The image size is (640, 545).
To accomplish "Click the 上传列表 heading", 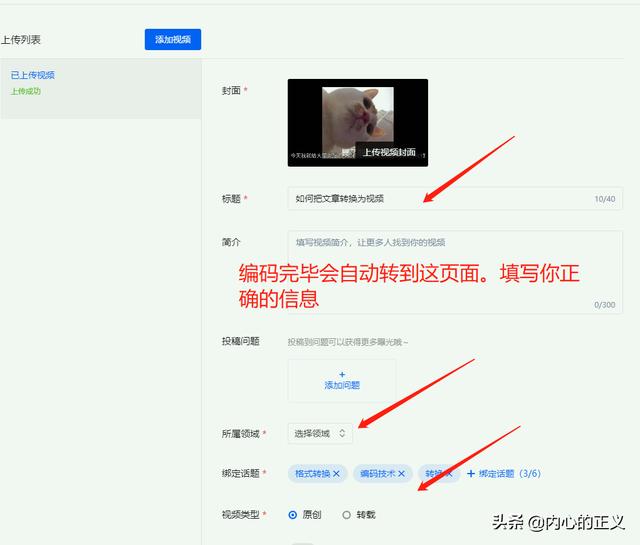I will (21, 40).
